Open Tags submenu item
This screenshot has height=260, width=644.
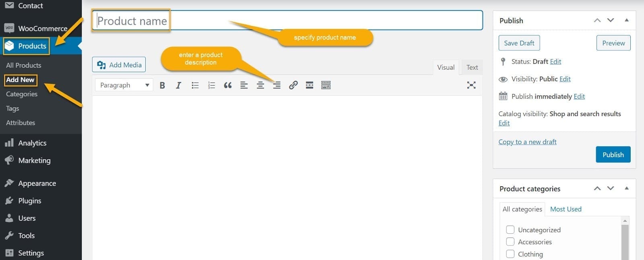(x=12, y=108)
